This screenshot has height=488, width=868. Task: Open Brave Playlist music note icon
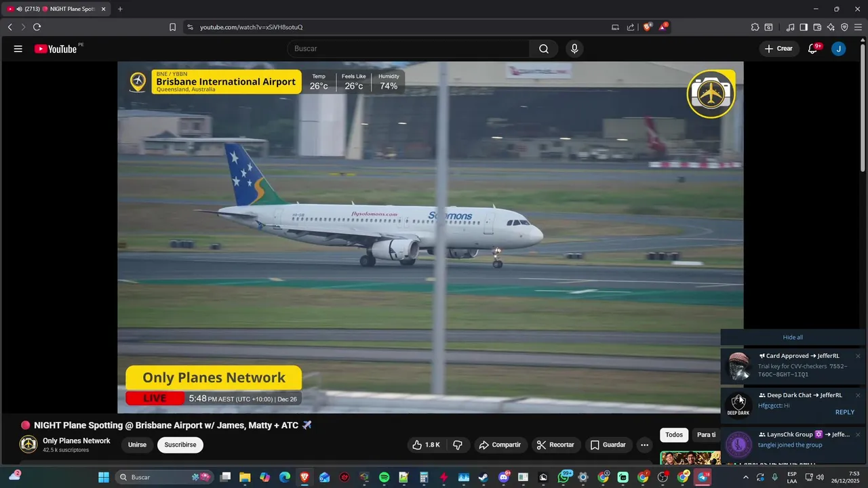click(x=790, y=27)
